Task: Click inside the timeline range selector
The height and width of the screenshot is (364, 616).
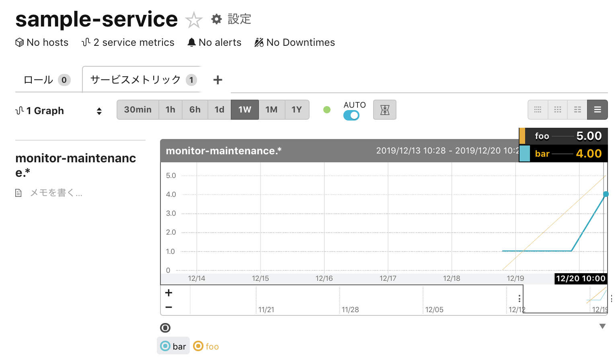Action: 563,300
